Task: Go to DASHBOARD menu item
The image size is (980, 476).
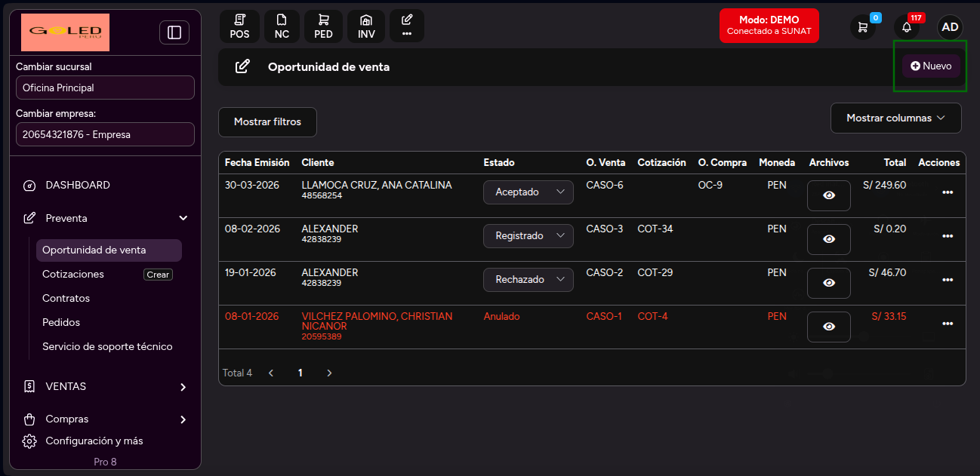Action: coord(78,186)
